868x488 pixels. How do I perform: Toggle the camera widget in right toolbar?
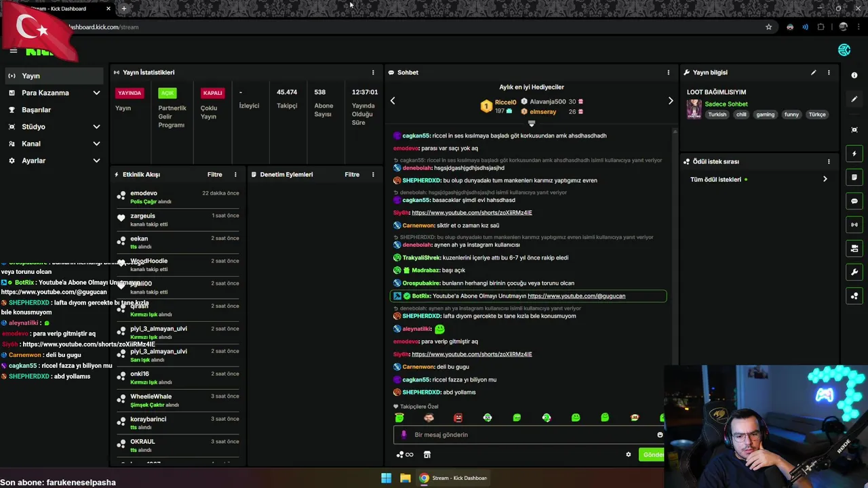[x=854, y=249]
